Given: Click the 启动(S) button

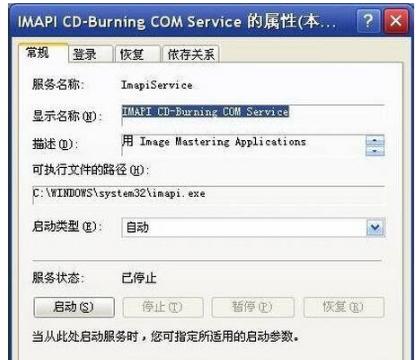Looking at the screenshot, I should pyautogui.click(x=74, y=307).
